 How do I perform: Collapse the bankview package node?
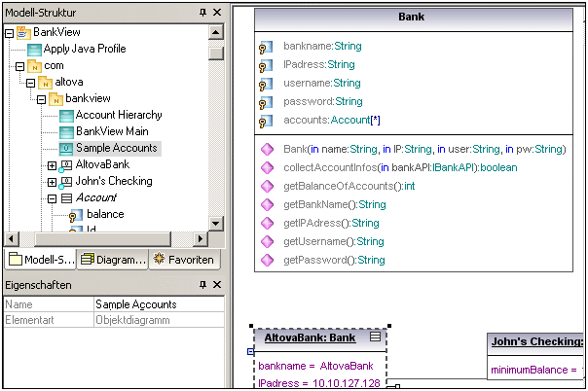[40, 99]
